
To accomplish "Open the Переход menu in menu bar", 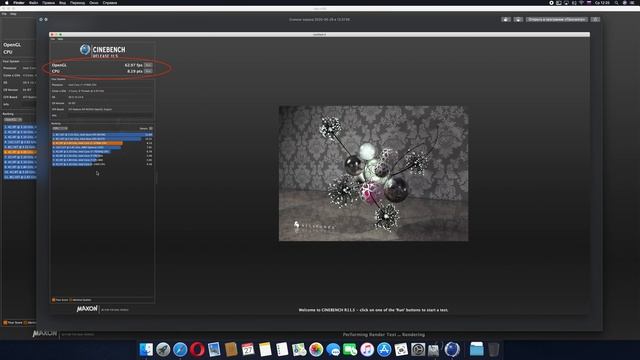I will point(77,2).
